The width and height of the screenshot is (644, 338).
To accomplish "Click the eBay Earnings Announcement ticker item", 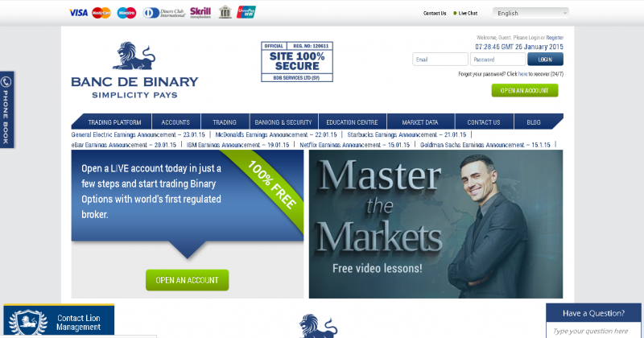I will (124, 145).
